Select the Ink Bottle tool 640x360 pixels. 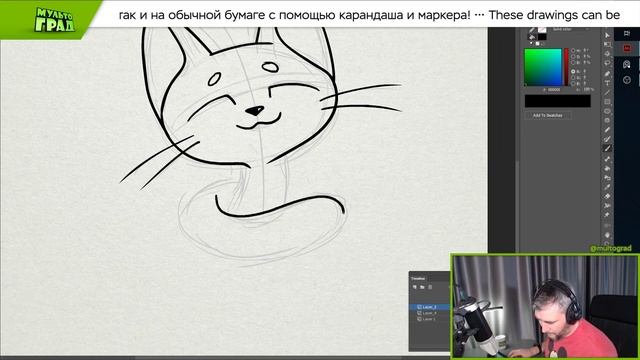click(x=607, y=178)
